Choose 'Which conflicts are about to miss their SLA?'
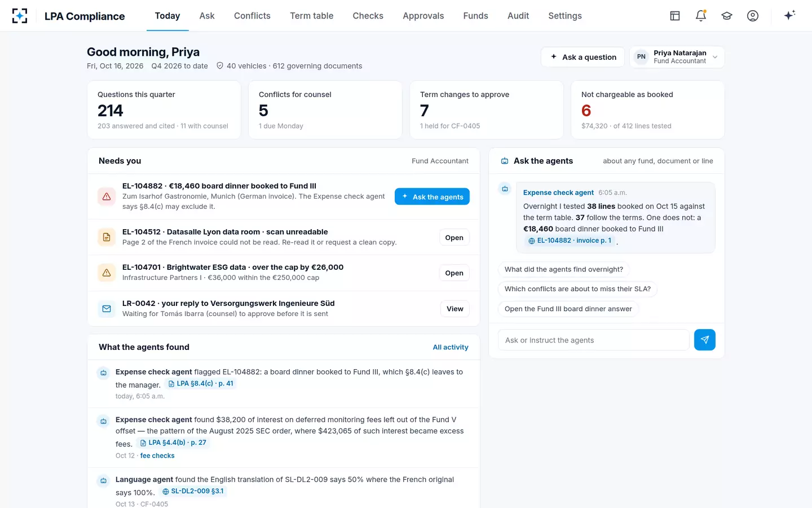 point(577,289)
